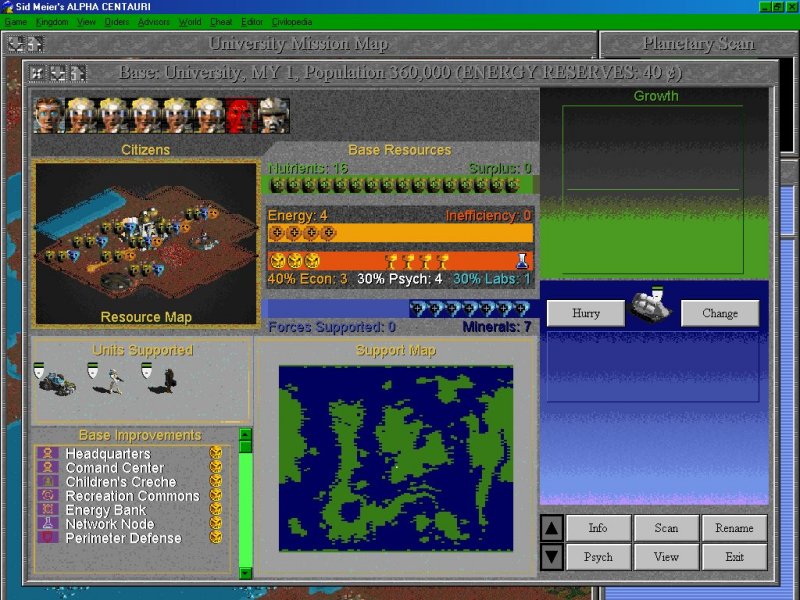The height and width of the screenshot is (600, 800).
Task: Click the gold coin beside Headquarters
Action: coord(216,453)
